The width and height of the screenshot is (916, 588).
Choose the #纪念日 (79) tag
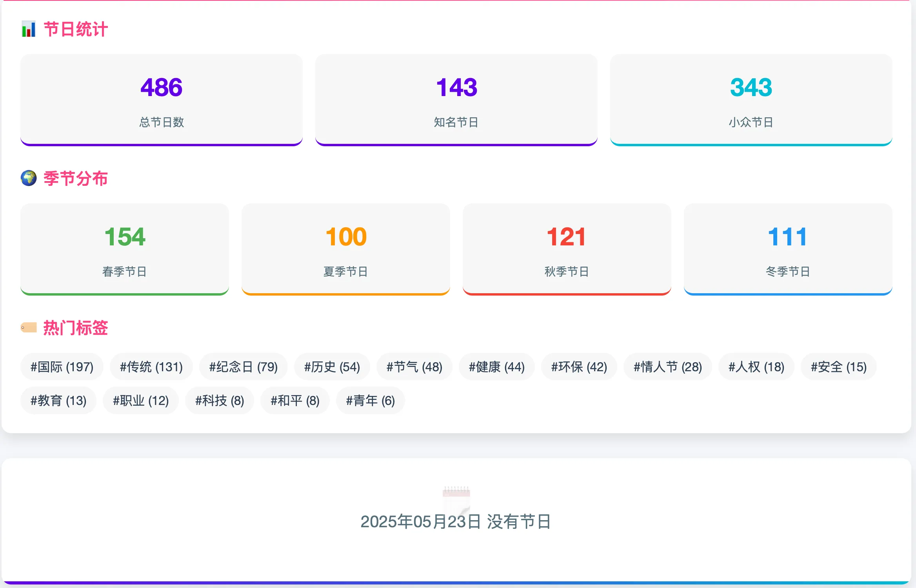[244, 367]
